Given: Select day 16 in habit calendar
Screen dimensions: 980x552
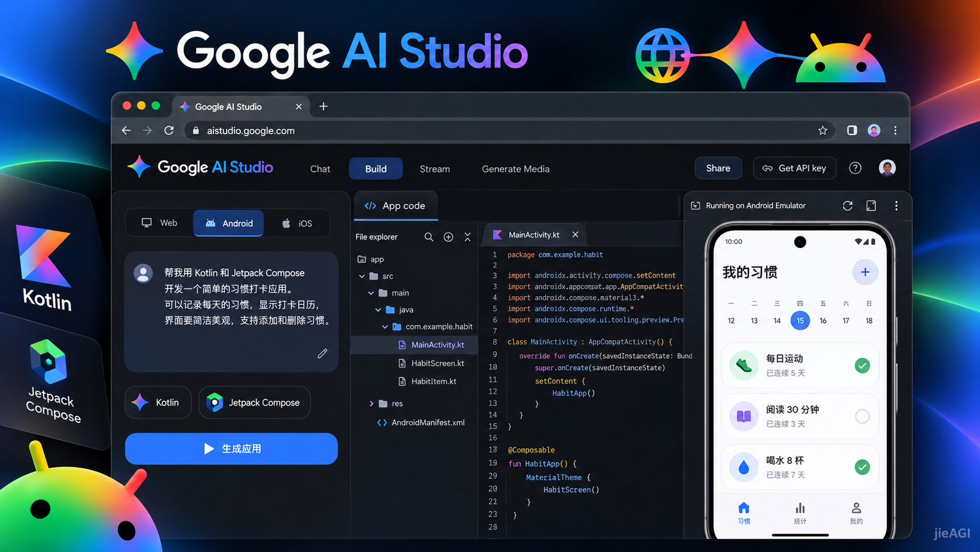Looking at the screenshot, I should click(x=823, y=320).
